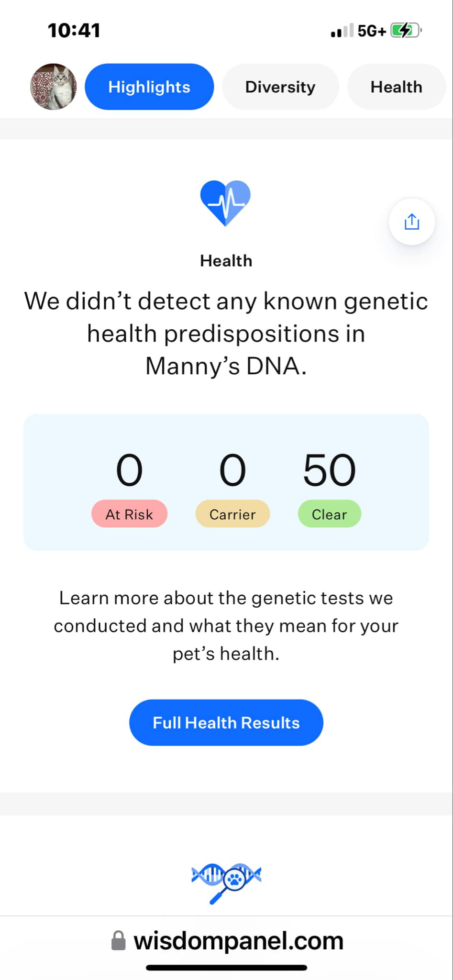This screenshot has height=980, width=453.
Task: Tap the 10:41 clock in status bar
Action: 74,31
